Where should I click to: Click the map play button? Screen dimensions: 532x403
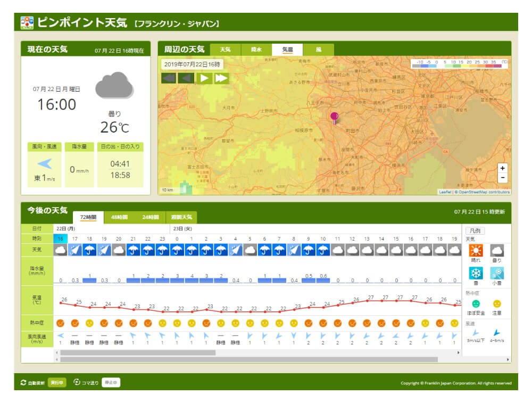(x=204, y=78)
